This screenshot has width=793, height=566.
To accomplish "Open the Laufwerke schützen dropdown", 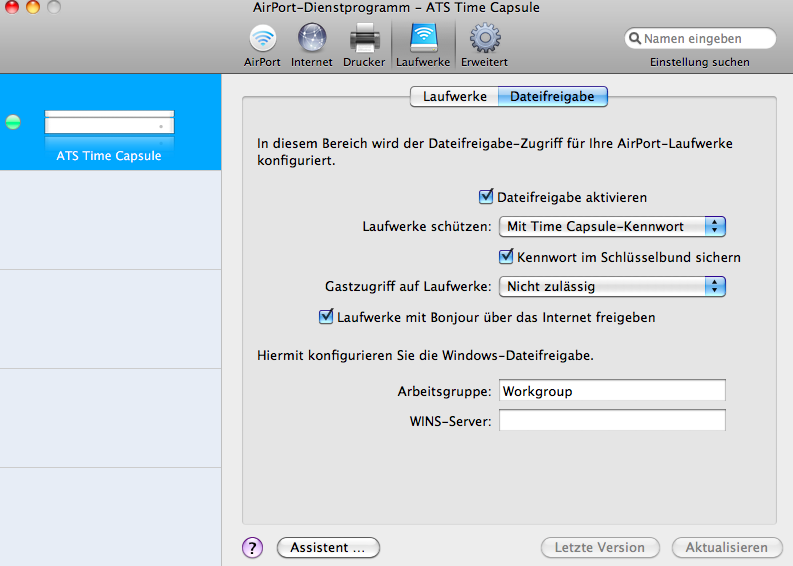I will (611, 226).
